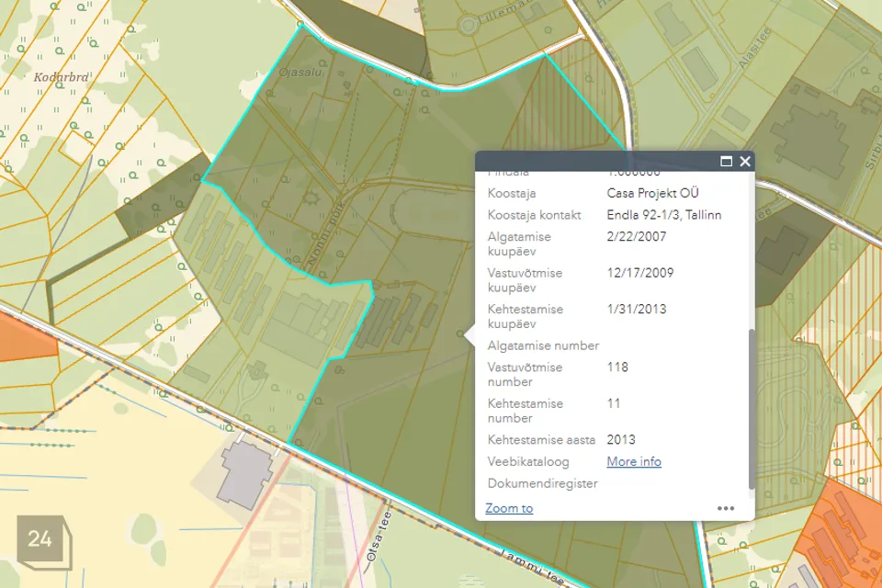
Task: Click the Vastuvõtmise number value 118
Action: tap(617, 367)
